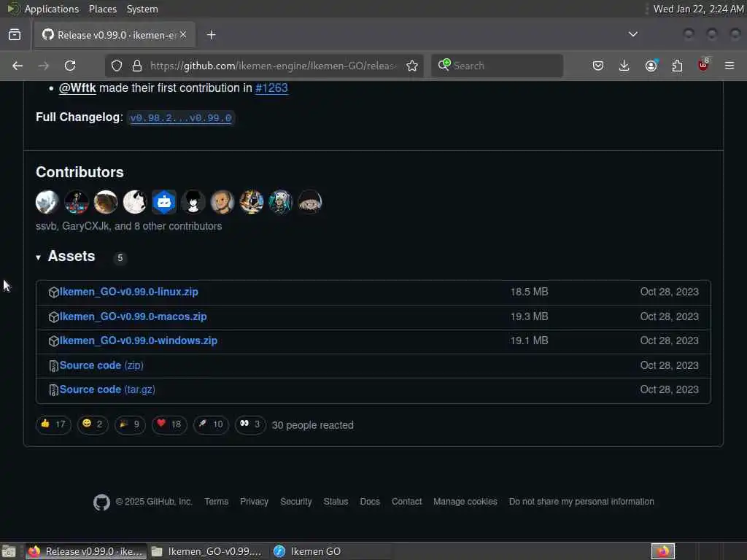
Task: Close the Release v0.99.0 tab
Action: tap(183, 35)
